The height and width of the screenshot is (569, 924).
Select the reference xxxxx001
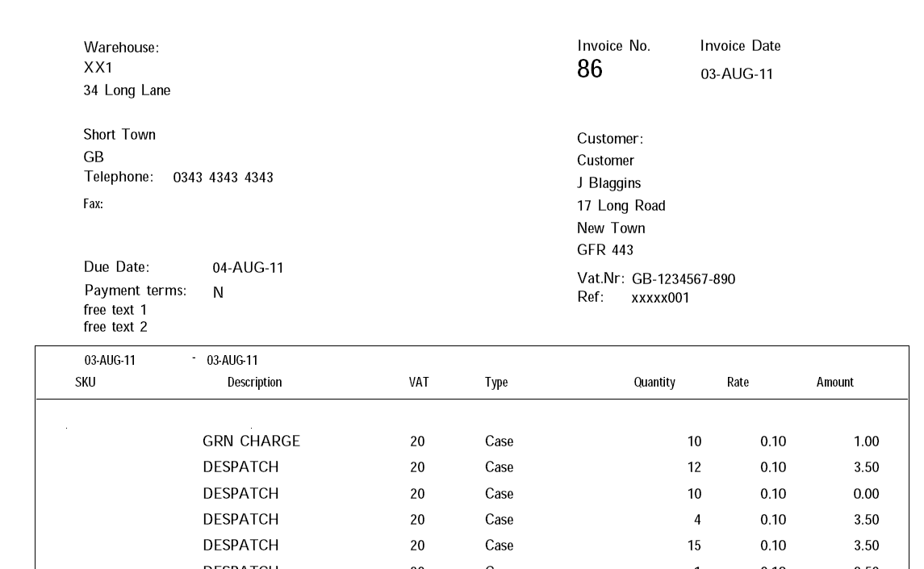660,299
